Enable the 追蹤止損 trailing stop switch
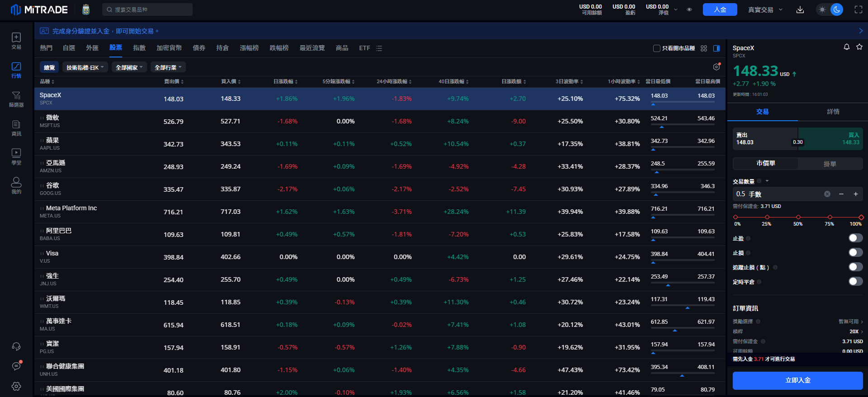 856,267
